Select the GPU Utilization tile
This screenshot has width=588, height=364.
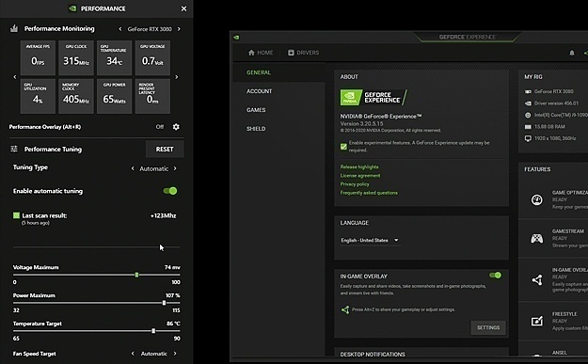pyautogui.click(x=38, y=96)
